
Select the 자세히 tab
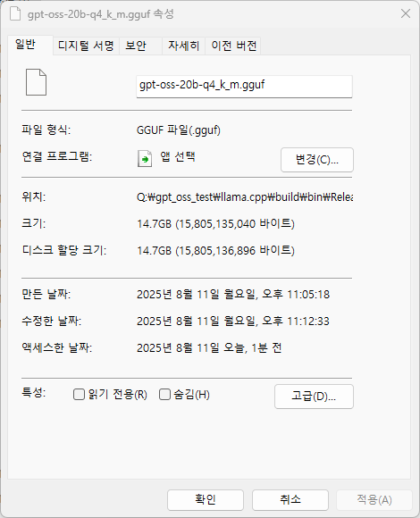pos(184,46)
